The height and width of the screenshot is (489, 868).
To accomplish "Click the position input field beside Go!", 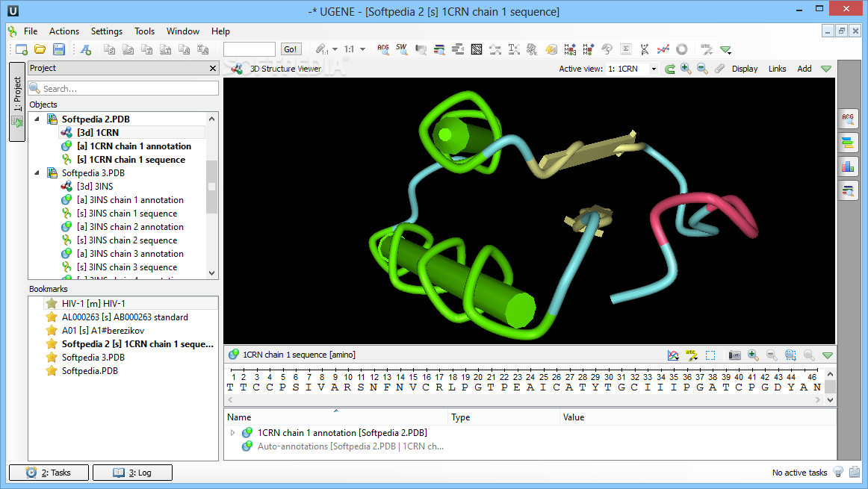I will (249, 49).
